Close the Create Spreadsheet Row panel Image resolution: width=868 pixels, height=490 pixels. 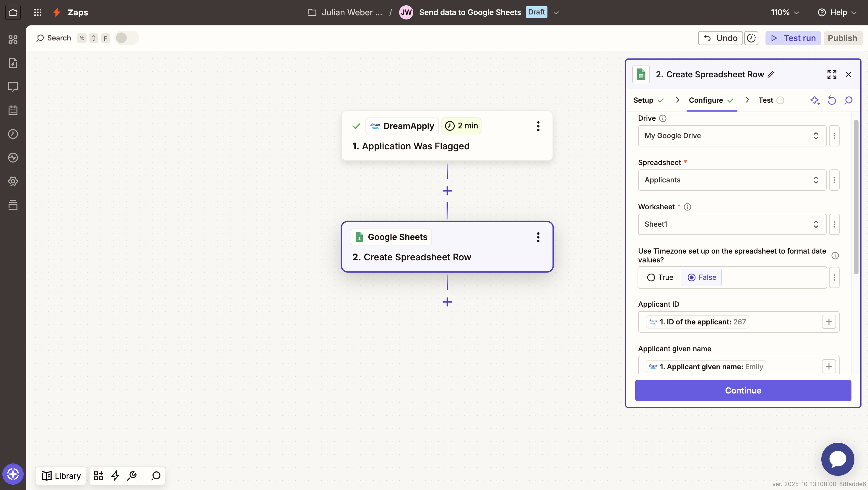pos(849,74)
